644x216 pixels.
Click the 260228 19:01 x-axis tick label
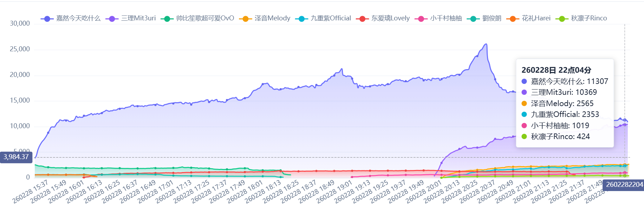pyautogui.click(x=334, y=192)
